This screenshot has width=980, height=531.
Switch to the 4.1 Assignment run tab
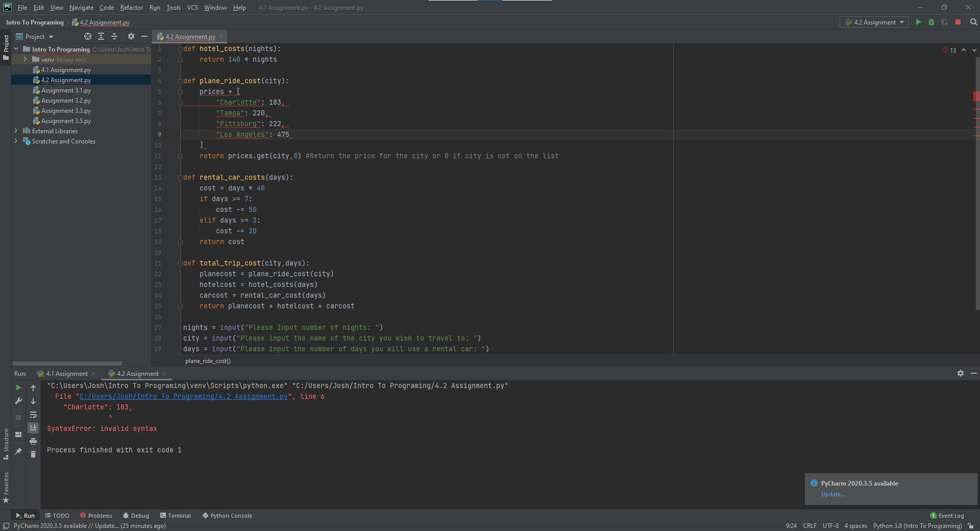(x=66, y=374)
